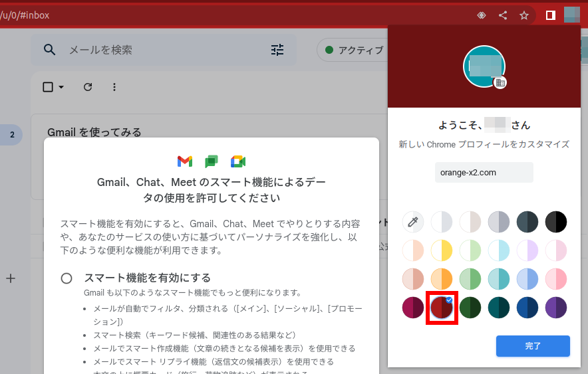This screenshot has width=588, height=374.
Task: Pick custom color with eyedropper icon
Action: click(x=413, y=222)
